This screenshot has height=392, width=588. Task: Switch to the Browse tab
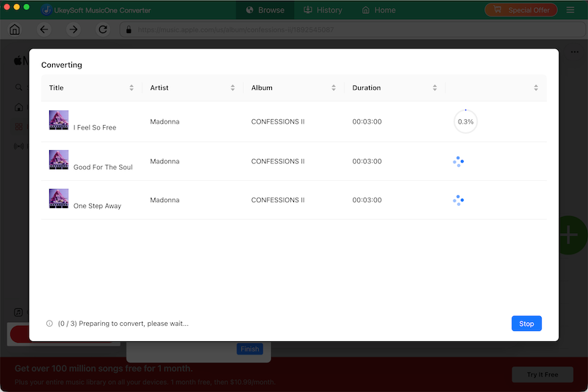pos(265,10)
